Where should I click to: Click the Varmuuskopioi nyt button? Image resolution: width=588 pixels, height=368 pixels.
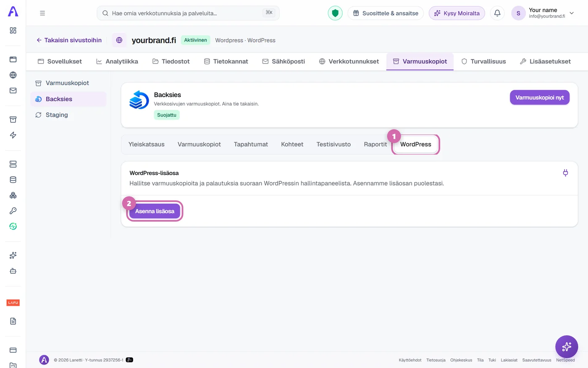pos(540,98)
